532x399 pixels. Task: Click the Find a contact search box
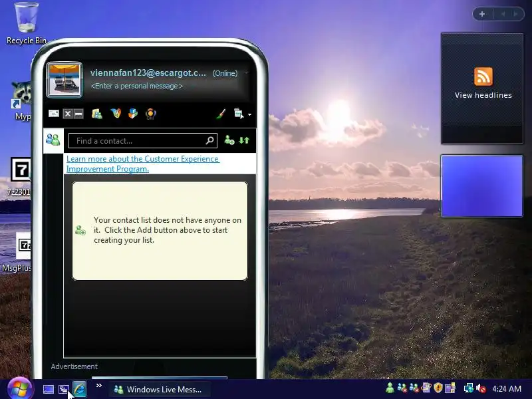[x=142, y=141]
